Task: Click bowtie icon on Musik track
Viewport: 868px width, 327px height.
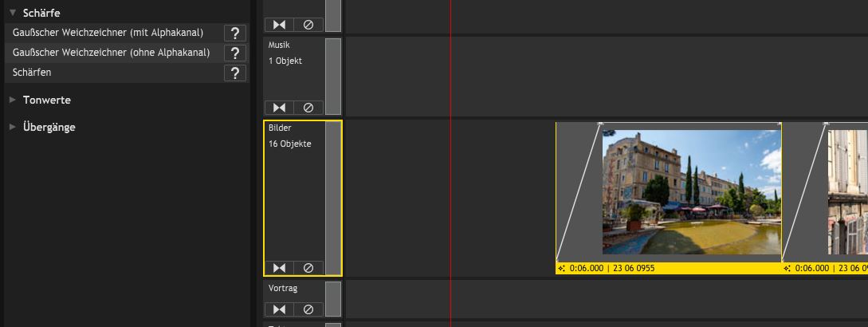Action: coord(280,108)
